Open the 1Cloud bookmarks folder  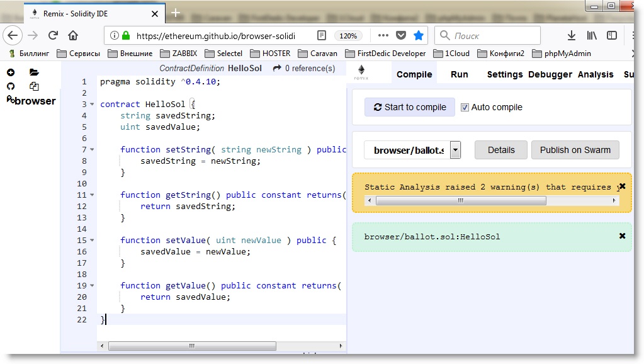tap(451, 54)
